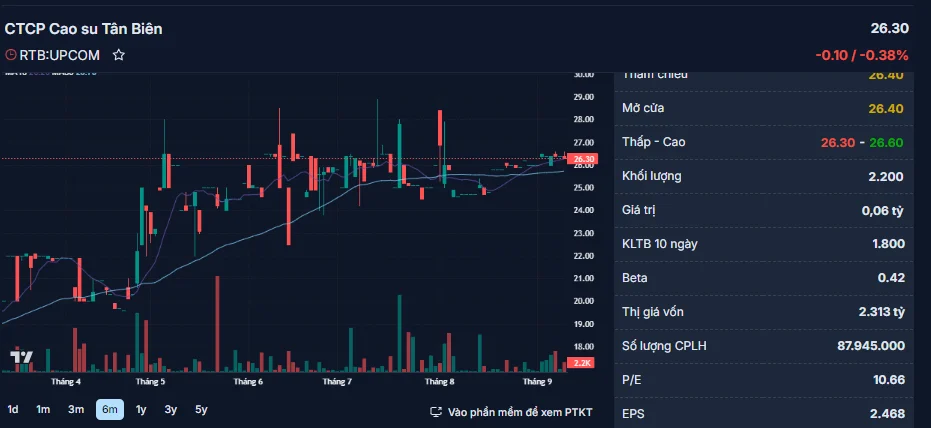
Task: Click the red 26.30 price tag on axis
Action: click(x=584, y=159)
